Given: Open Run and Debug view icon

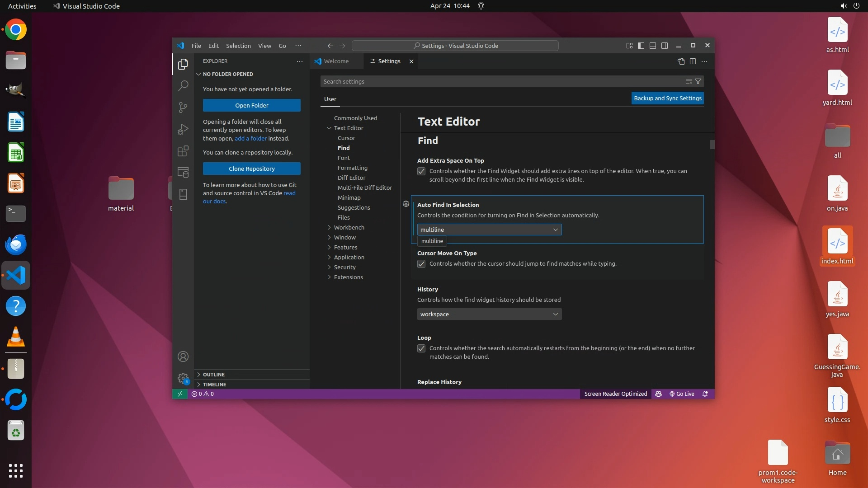Looking at the screenshot, I should (x=183, y=129).
